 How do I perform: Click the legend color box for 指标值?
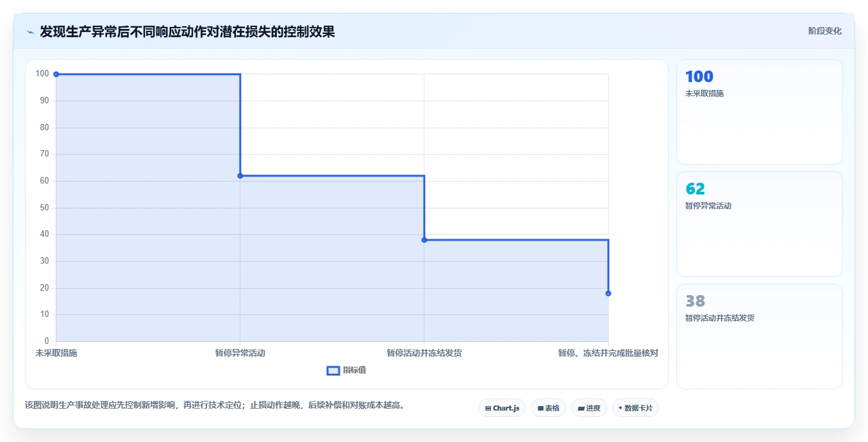(x=333, y=370)
